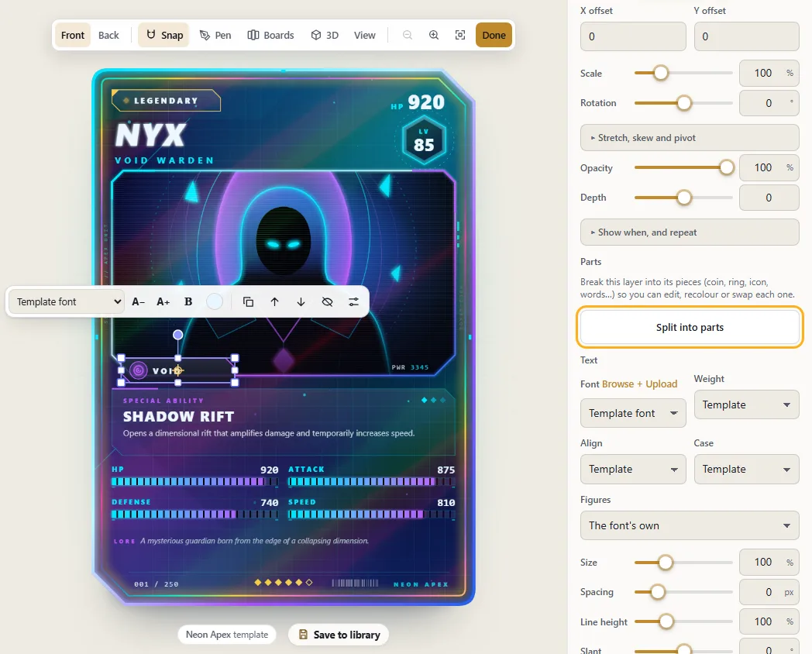Increase font size with A+ button
The height and width of the screenshot is (654, 812).
coord(163,302)
